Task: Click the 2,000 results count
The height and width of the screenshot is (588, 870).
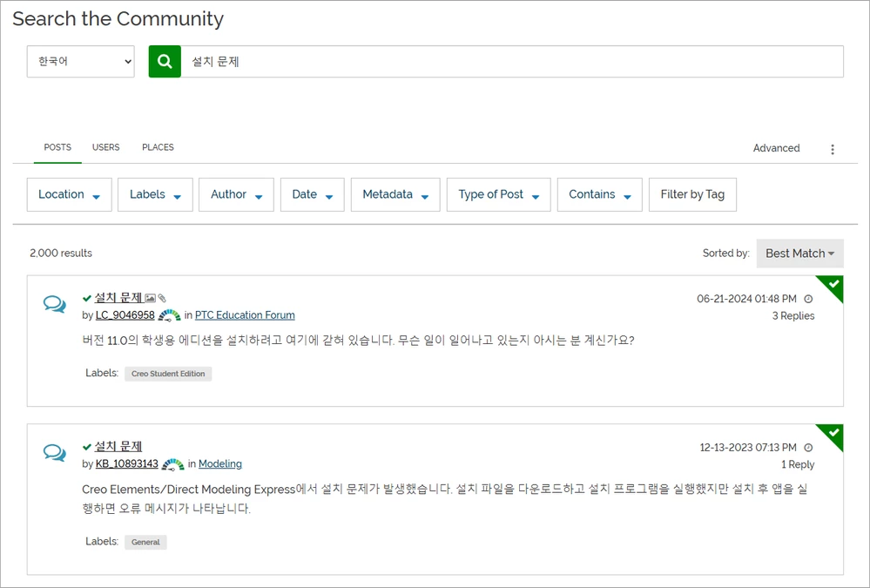Action: click(61, 253)
